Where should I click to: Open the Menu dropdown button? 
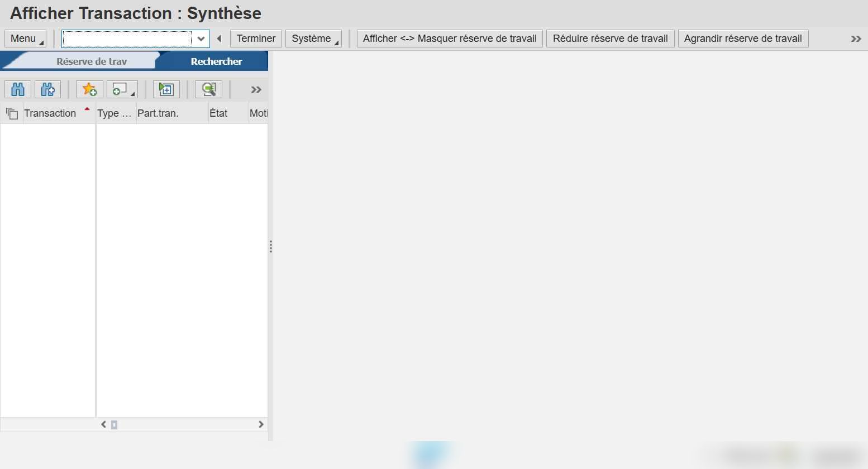tap(25, 39)
